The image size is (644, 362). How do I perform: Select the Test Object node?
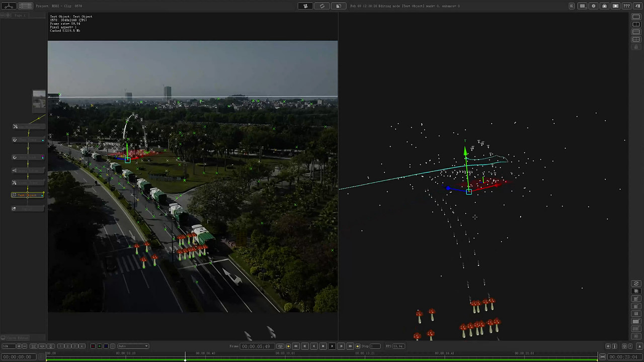[x=28, y=195]
